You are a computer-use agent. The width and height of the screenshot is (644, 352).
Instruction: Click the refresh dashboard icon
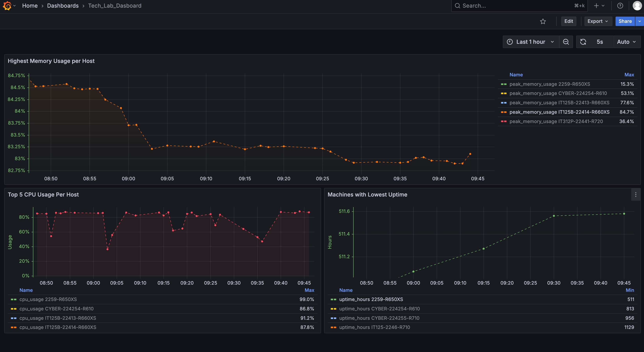(x=583, y=42)
